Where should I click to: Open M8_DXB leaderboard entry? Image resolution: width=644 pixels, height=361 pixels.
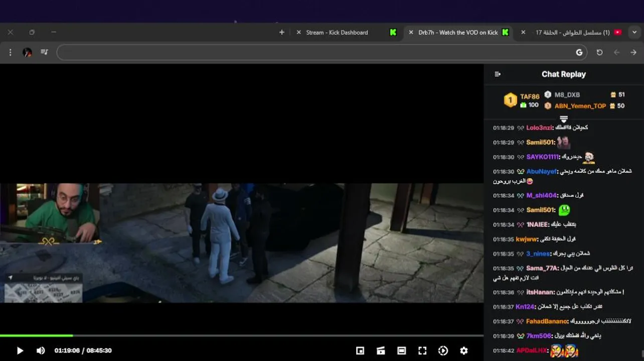coord(567,95)
